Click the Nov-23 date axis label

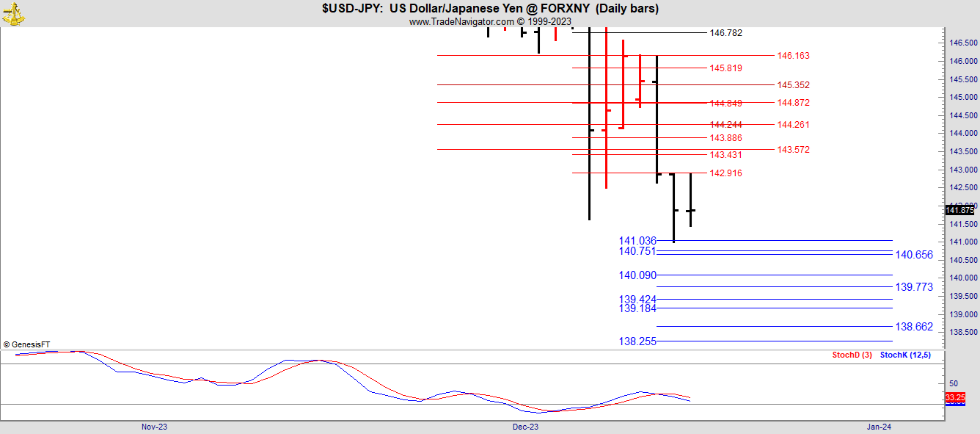coord(154,427)
